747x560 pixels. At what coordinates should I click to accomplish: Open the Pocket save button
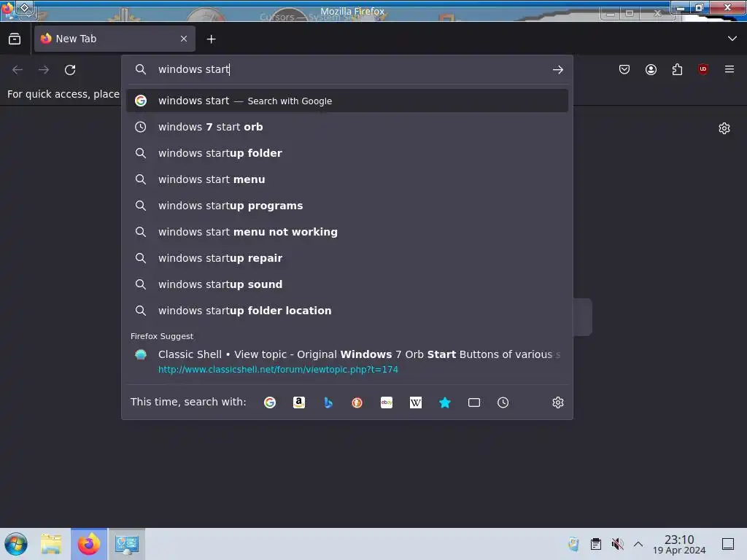[624, 69]
